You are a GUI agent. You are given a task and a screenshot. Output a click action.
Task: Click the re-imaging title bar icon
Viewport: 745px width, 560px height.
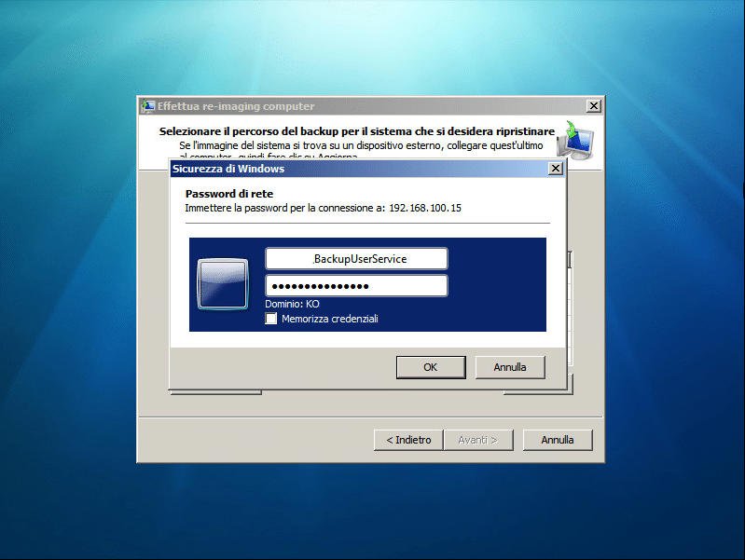[148, 106]
